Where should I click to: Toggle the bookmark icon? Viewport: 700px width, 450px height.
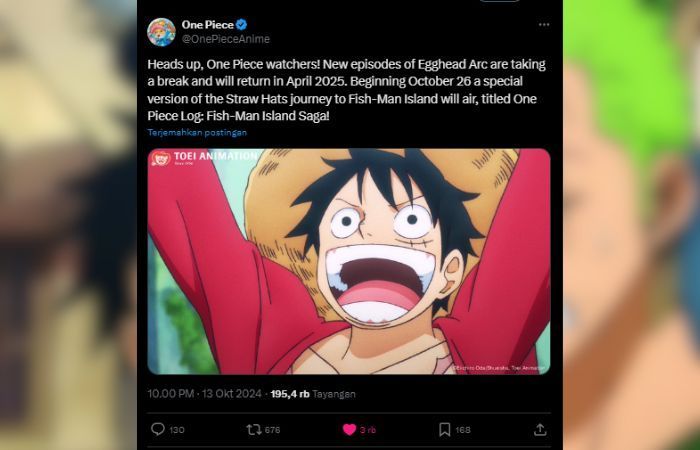pyautogui.click(x=444, y=429)
